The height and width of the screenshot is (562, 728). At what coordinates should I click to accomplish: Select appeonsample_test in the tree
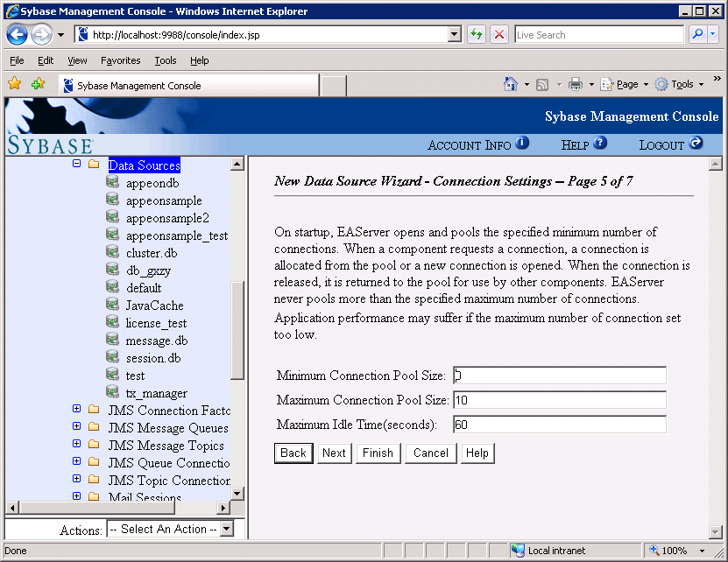(177, 235)
